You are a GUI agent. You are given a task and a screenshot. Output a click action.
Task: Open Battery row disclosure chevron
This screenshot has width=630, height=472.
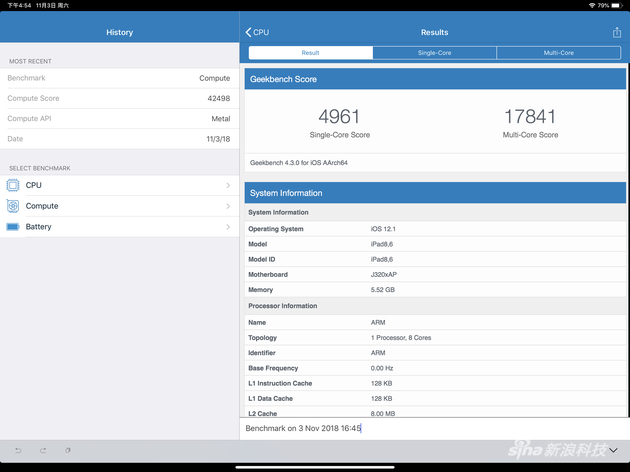pos(228,227)
